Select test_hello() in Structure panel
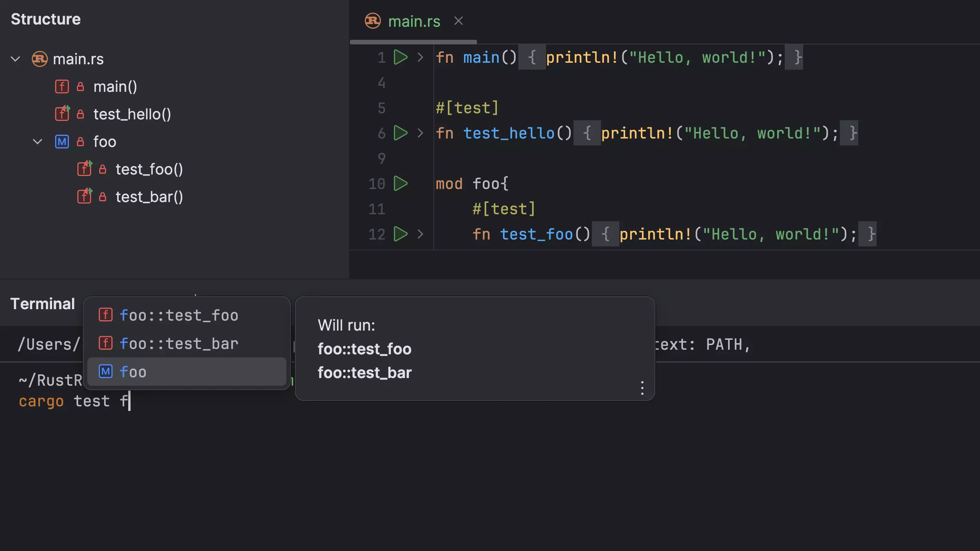The width and height of the screenshot is (980, 551). coord(132,114)
